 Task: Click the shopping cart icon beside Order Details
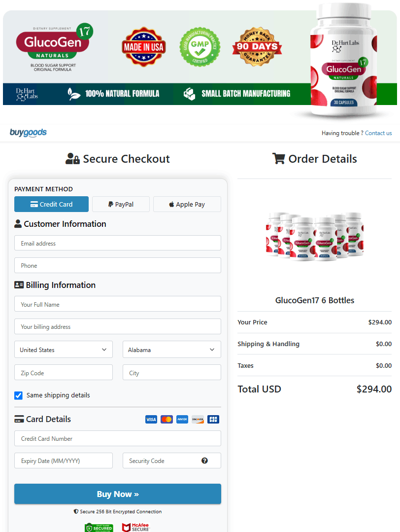(279, 158)
